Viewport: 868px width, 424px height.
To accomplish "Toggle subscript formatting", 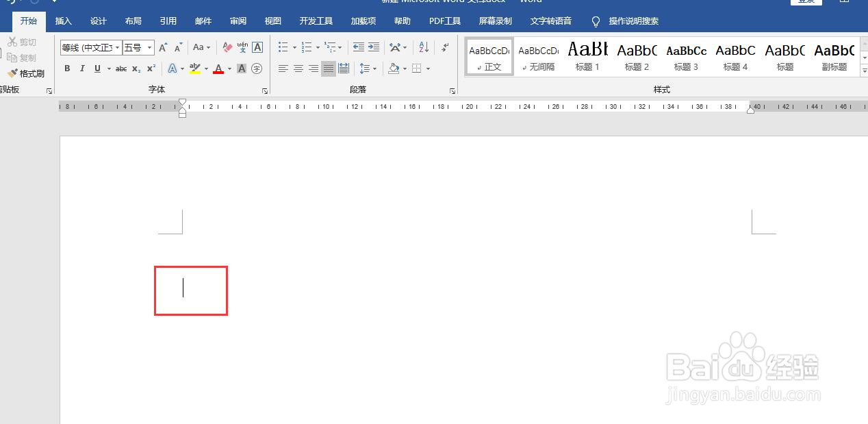I will click(x=136, y=68).
